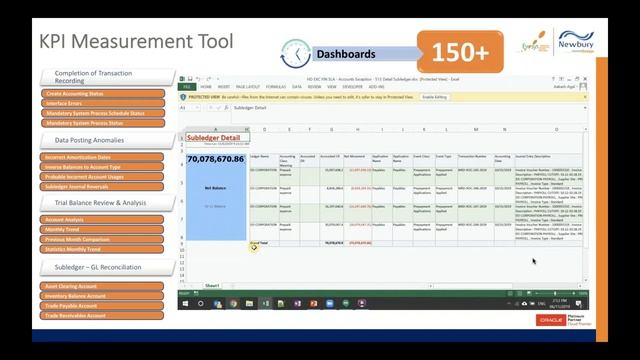Switch to the ADD-INS tab
The image size is (640, 360).
point(376,87)
